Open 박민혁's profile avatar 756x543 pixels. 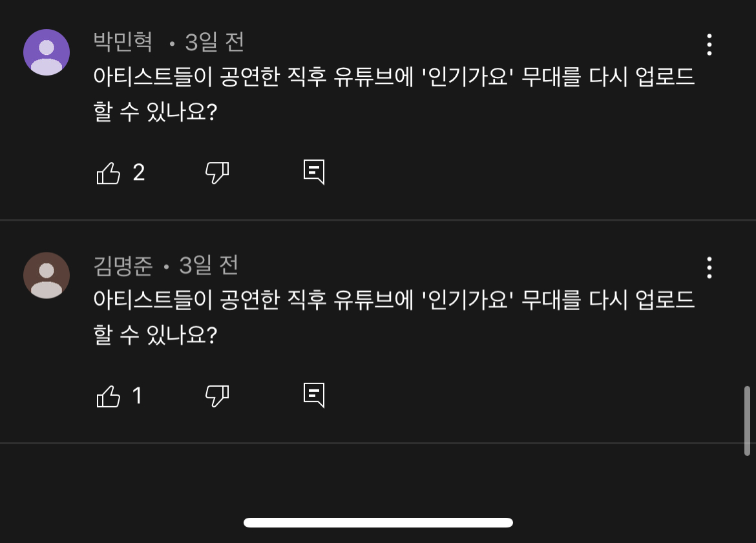(46, 52)
